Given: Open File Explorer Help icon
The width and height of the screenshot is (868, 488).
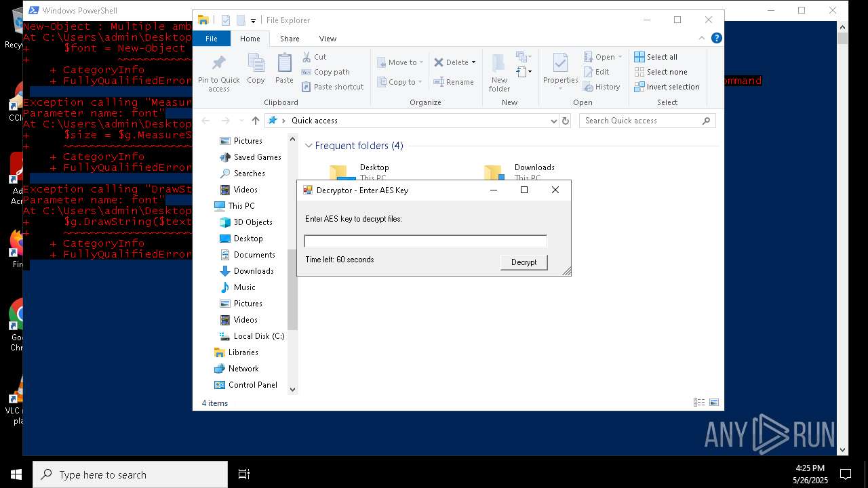Looking at the screenshot, I should click(x=717, y=38).
